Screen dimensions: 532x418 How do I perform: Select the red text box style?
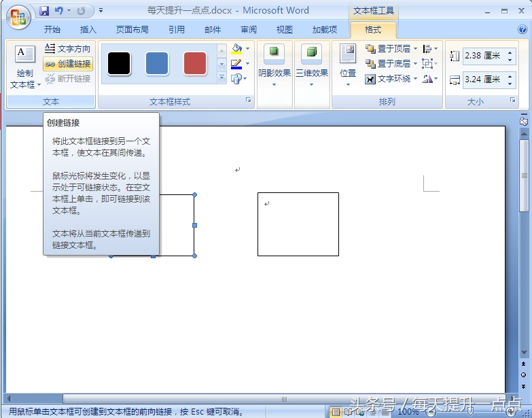click(195, 63)
